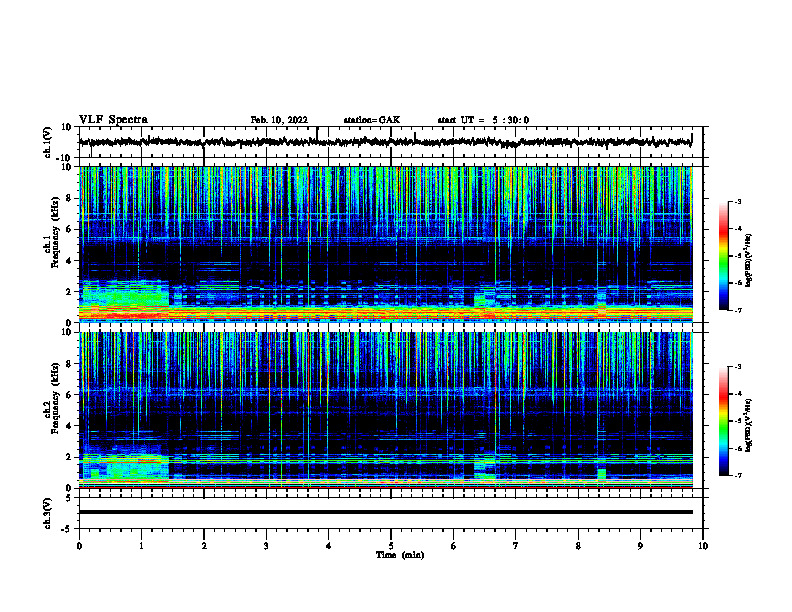Click the time axis tick label "0"
This screenshot has width=792, height=612.
coord(79,546)
